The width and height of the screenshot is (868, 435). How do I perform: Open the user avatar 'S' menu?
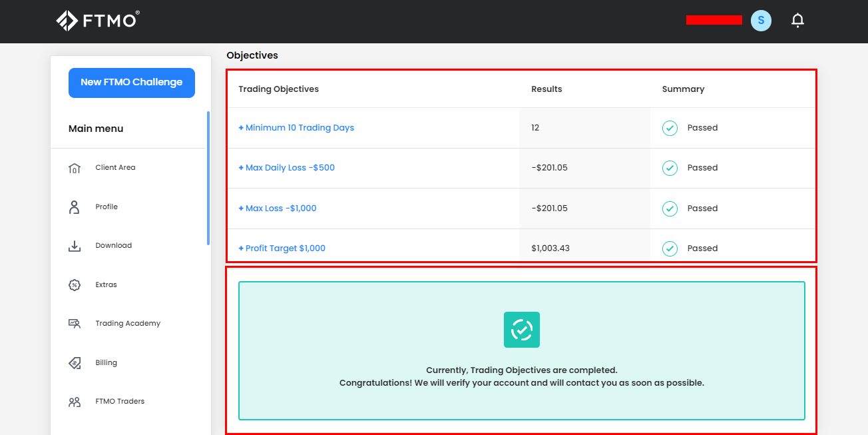click(x=761, y=21)
